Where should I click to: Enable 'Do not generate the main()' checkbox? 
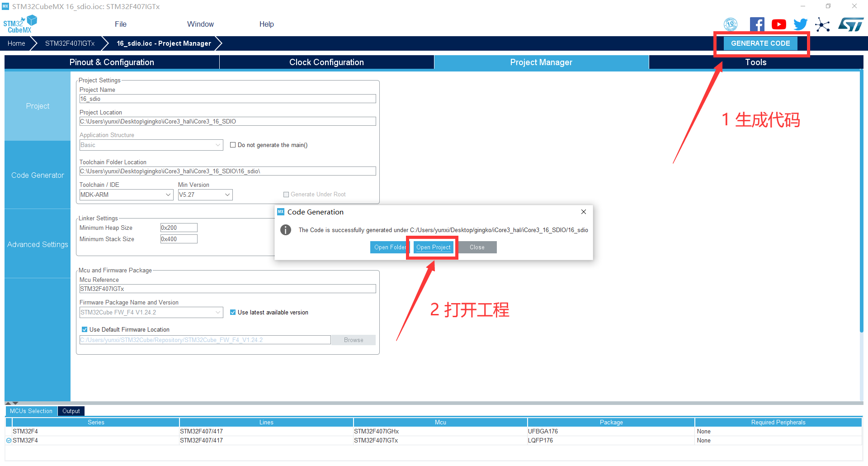point(233,145)
